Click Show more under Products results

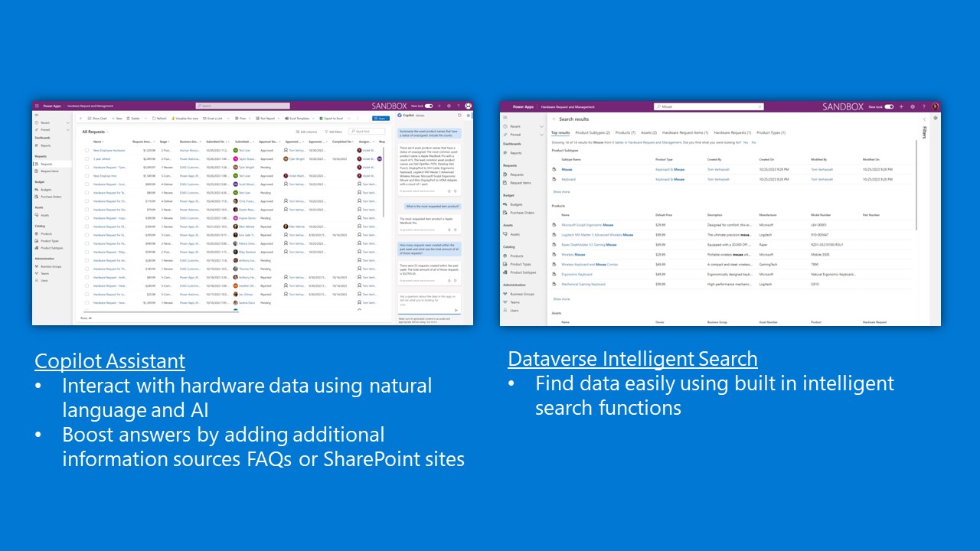tap(561, 299)
